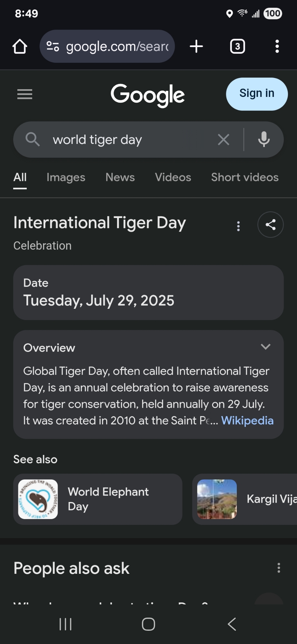Tap the search box with world tiger day
Image resolution: width=297 pixels, height=644 pixels.
click(129, 140)
